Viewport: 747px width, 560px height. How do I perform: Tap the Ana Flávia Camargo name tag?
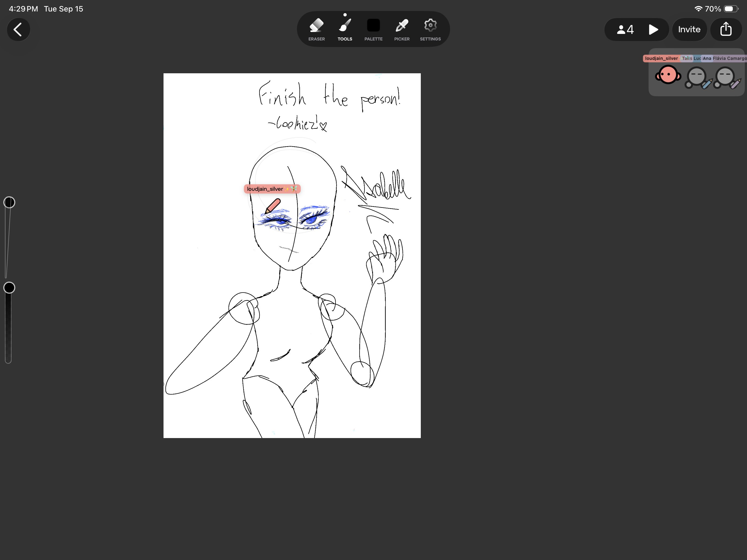coord(724,59)
